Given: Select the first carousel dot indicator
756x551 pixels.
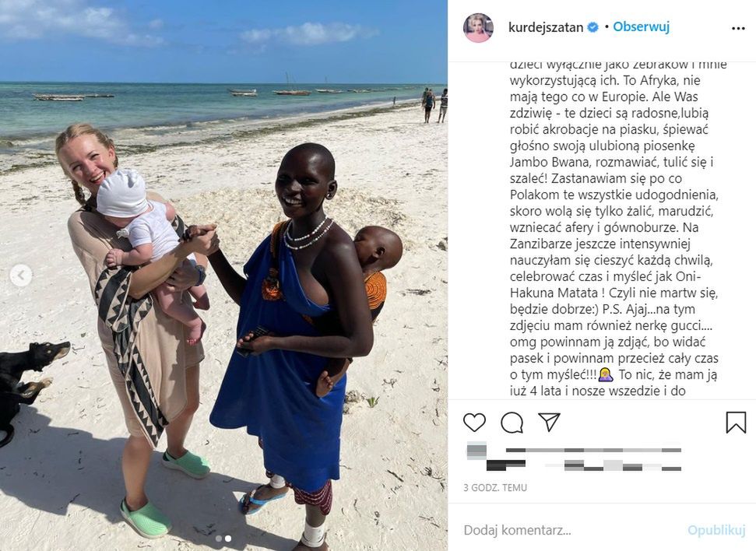Looking at the screenshot, I should pos(219,539).
